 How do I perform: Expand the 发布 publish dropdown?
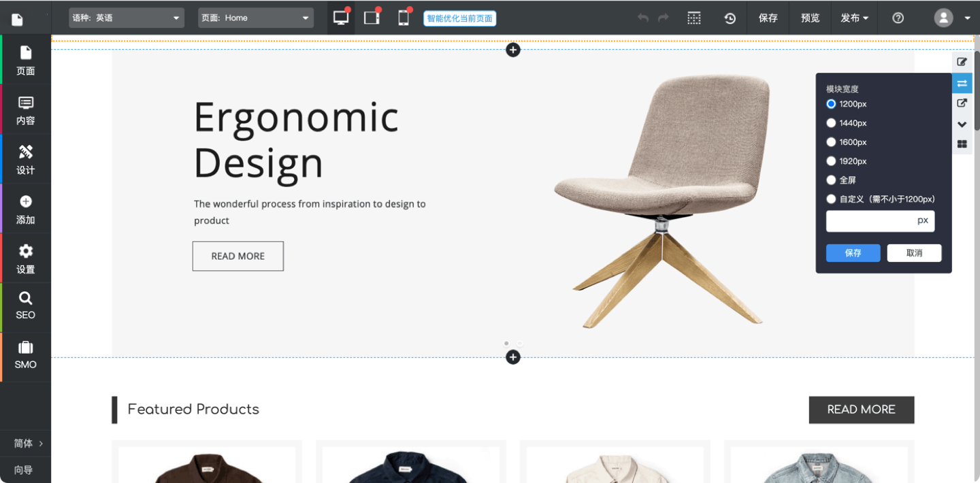pyautogui.click(x=854, y=18)
